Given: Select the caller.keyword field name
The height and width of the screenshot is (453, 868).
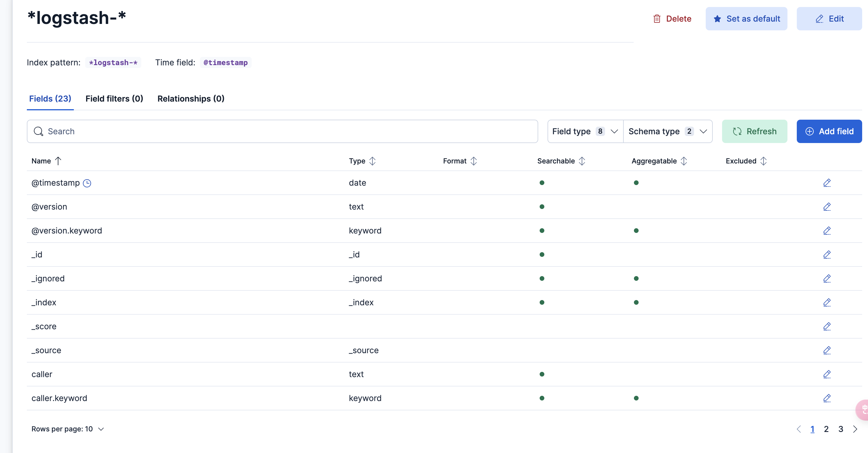Looking at the screenshot, I should point(59,398).
